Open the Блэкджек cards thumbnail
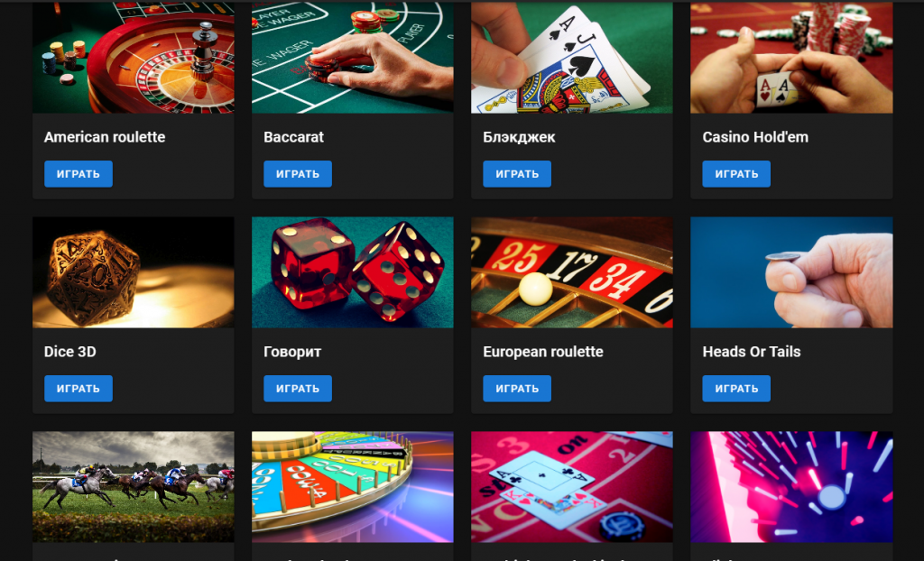 (x=571, y=58)
